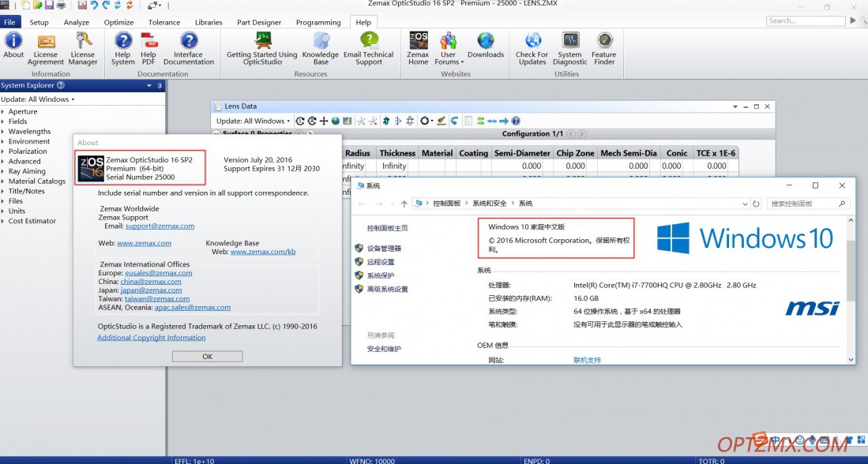Click the Print icon in quick access toolbar
Viewport: 868px width, 464px height.
[x=61, y=6]
